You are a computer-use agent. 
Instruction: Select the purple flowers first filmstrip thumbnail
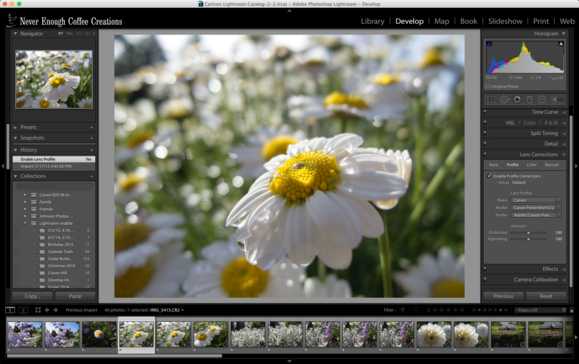(x=25, y=334)
